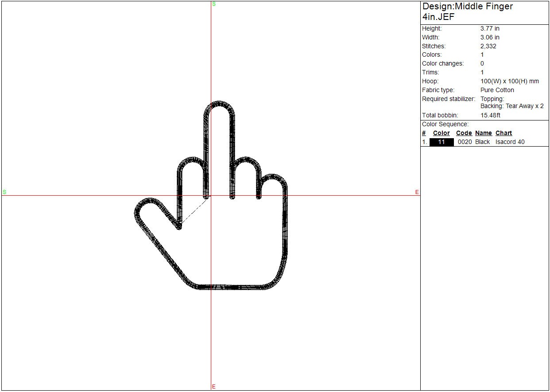
Task: Select the design title Middle Finger 4in.JEF
Action: pos(467,12)
